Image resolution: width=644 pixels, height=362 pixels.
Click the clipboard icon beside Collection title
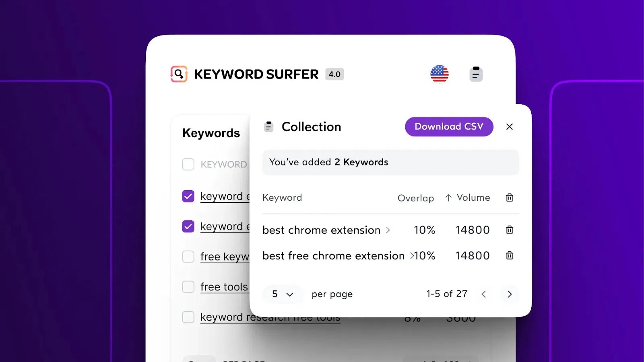point(268,127)
